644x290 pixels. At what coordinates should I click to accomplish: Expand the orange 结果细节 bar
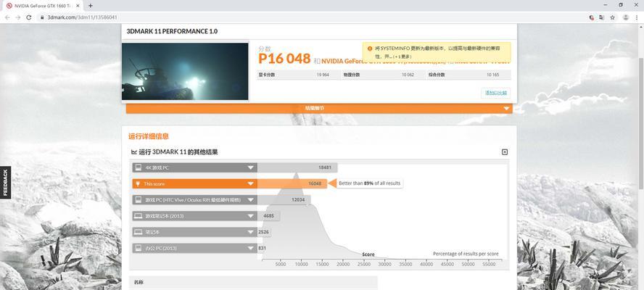pos(318,109)
